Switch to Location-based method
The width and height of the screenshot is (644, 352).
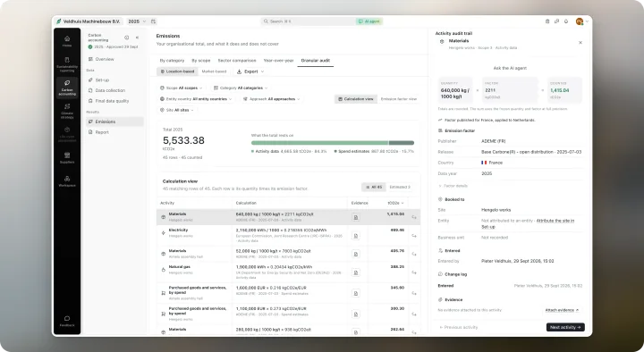[x=177, y=71]
